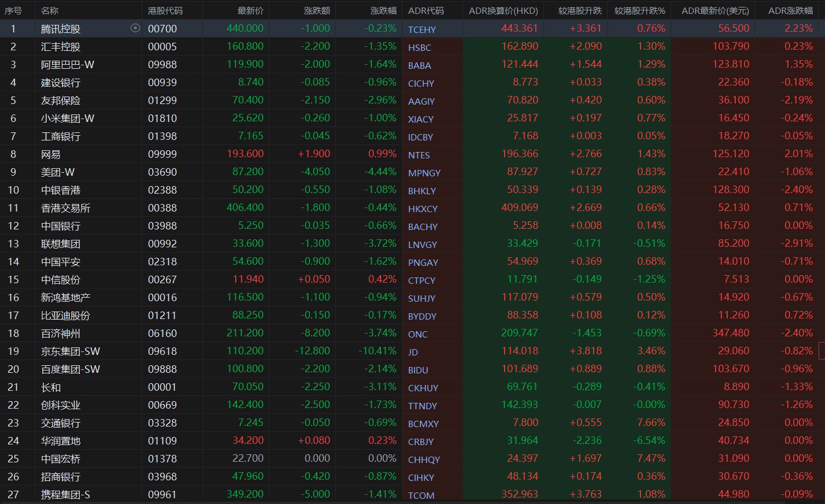Choose the 香港交易所 stock name
This screenshot has width=825, height=504.
click(x=66, y=208)
